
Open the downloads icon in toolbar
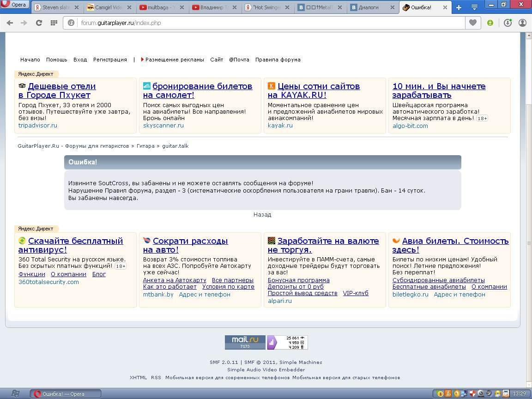pos(508,23)
